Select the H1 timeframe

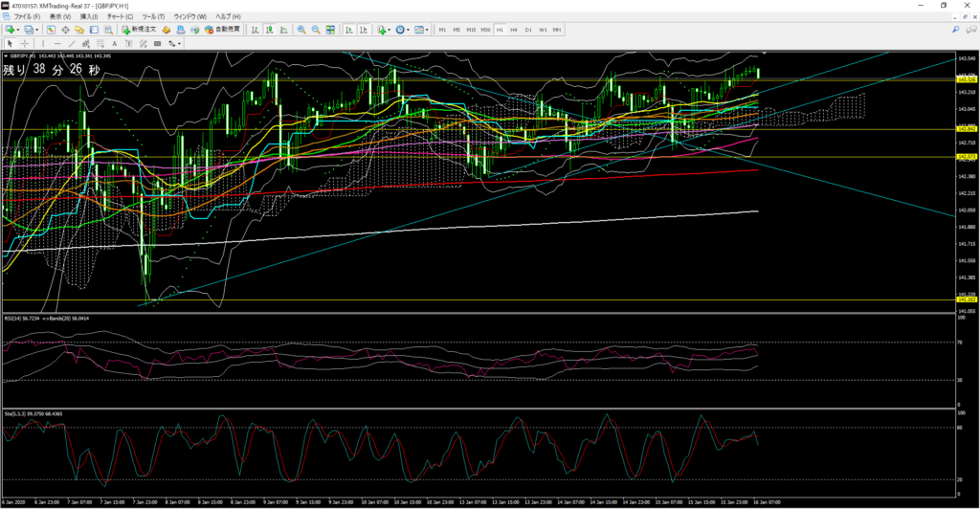(500, 30)
